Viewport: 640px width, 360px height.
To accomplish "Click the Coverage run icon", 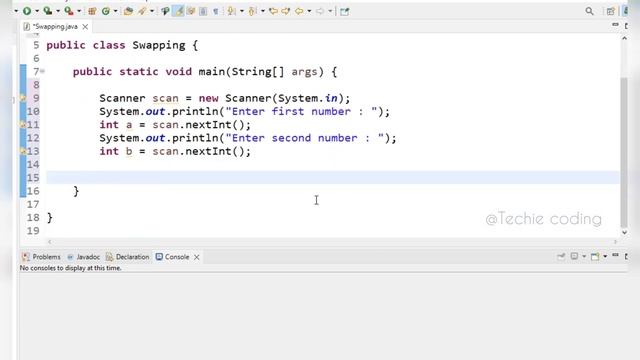I will click(x=48, y=11).
